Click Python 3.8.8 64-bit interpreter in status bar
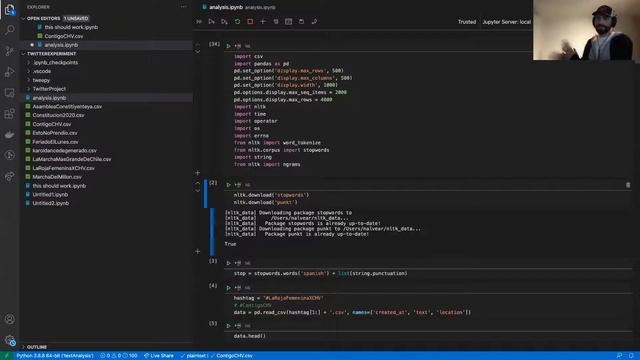Image resolution: width=640 pixels, height=360 pixels. 55,356
